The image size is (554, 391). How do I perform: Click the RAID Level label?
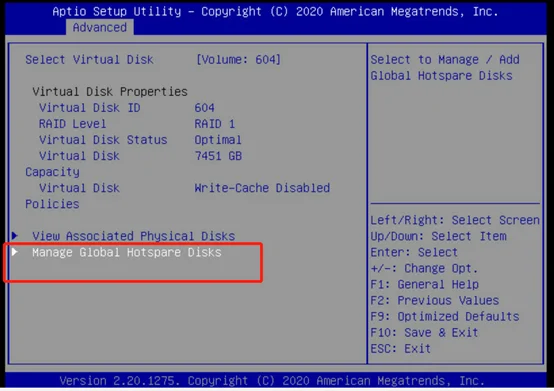(72, 124)
